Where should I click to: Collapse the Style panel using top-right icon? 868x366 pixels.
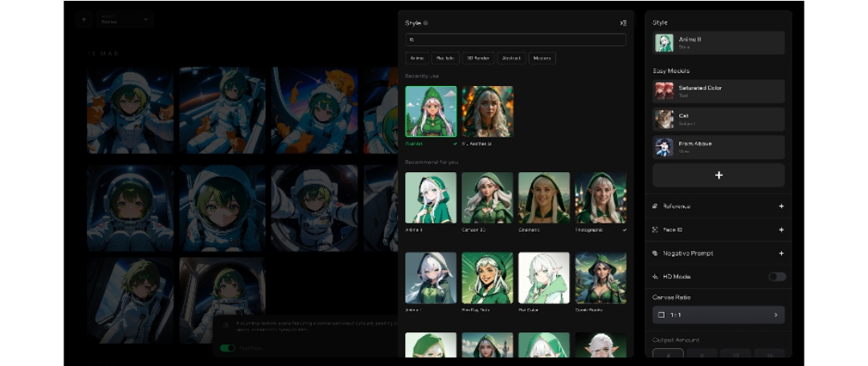623,23
